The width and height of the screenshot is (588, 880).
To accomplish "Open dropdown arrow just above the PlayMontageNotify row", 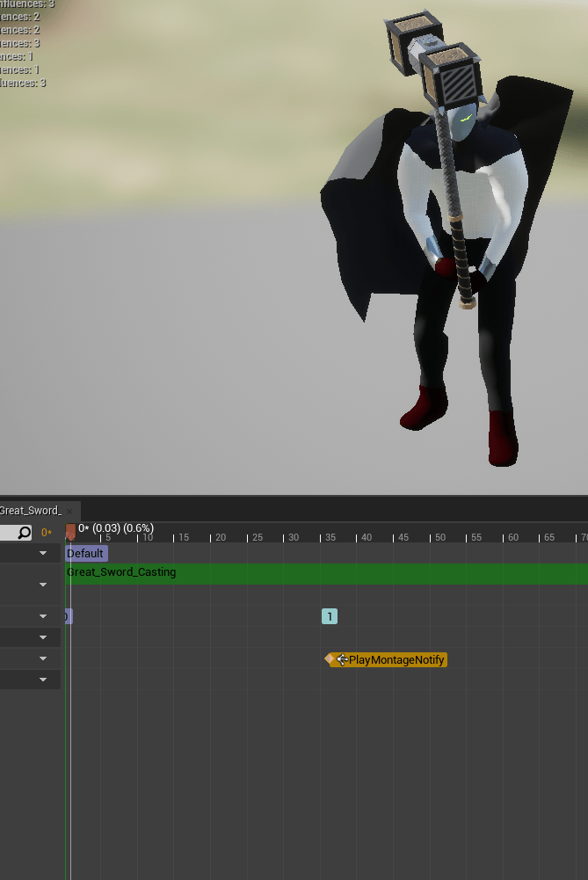I will [43, 637].
